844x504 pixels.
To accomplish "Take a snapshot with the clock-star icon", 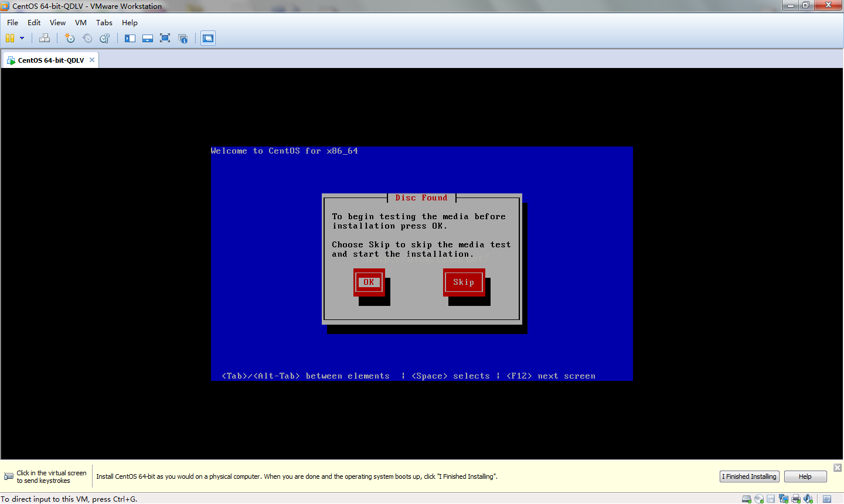I will point(70,38).
